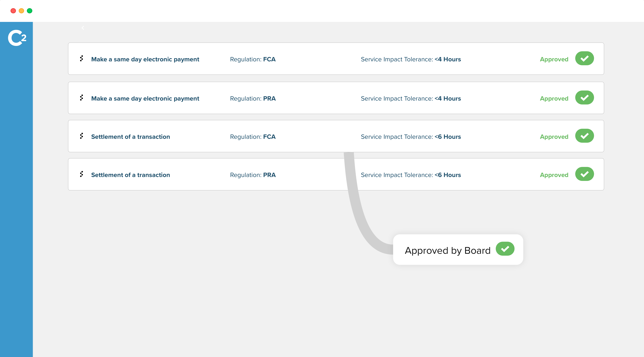This screenshot has width=644, height=357.
Task: Open FCA 'Settlement of a transaction' item
Action: click(x=130, y=137)
